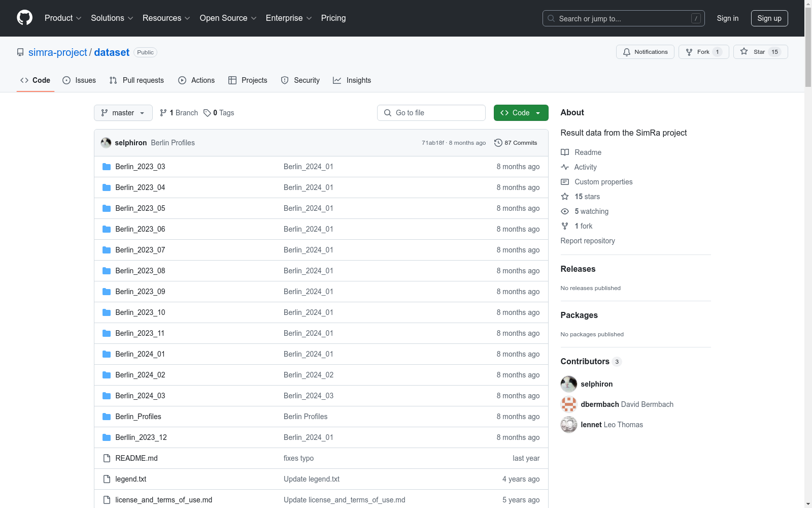Open the green Code dropdown button
This screenshot has height=508, width=812.
point(521,113)
